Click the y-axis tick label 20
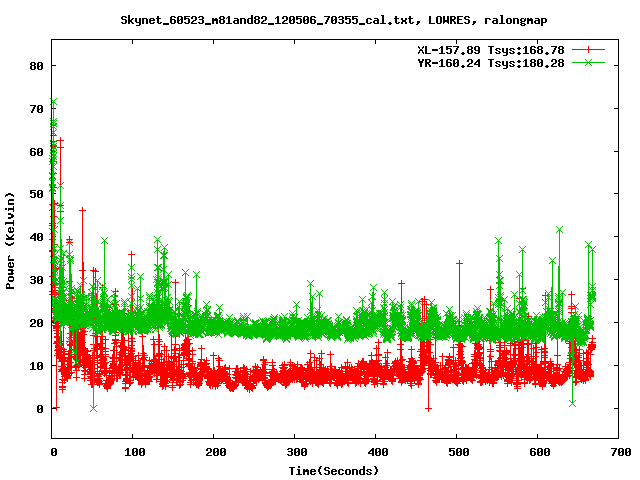The width and height of the screenshot is (640, 480). click(36, 323)
